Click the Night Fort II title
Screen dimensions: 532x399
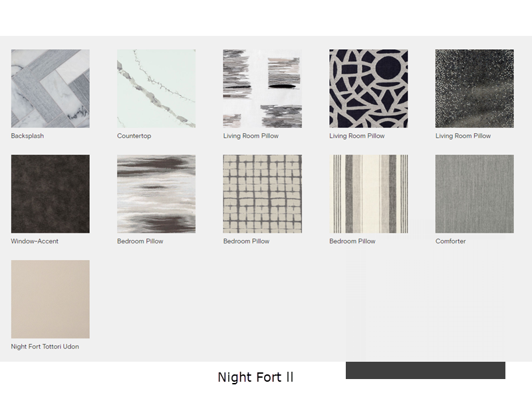tap(255, 377)
